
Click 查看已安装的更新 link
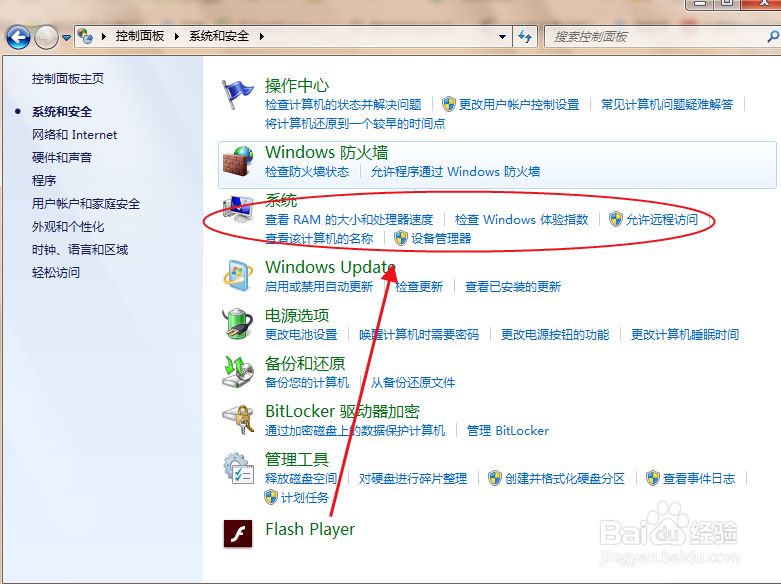pyautogui.click(x=513, y=287)
